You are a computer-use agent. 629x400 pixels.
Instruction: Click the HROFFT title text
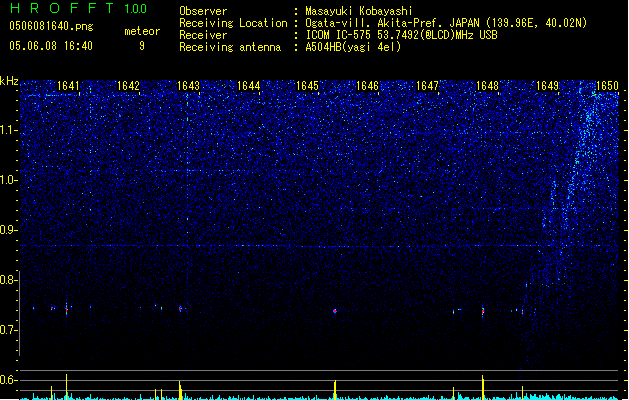click(62, 8)
